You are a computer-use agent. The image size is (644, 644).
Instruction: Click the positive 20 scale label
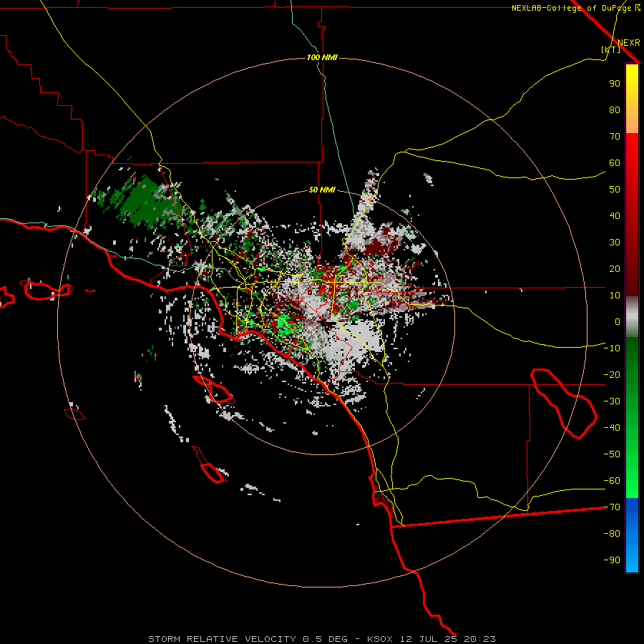click(x=615, y=269)
